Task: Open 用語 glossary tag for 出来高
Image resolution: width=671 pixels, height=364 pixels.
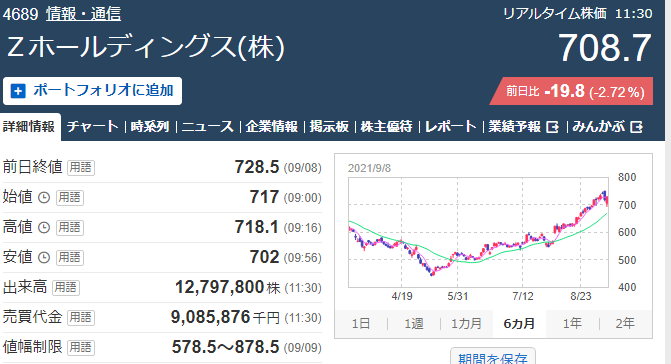Action: pyautogui.click(x=65, y=287)
